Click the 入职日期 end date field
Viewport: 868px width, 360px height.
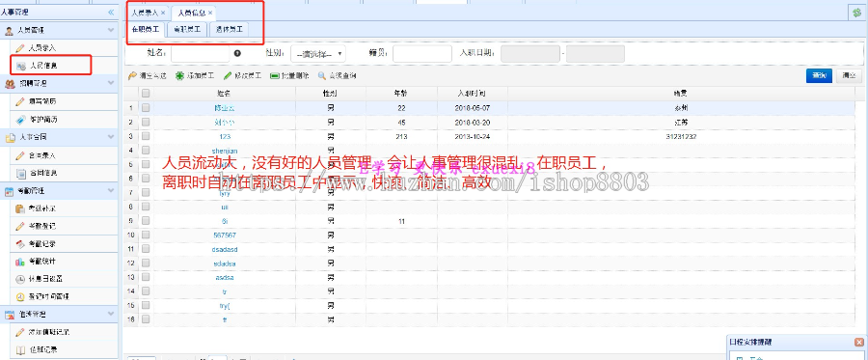595,54
